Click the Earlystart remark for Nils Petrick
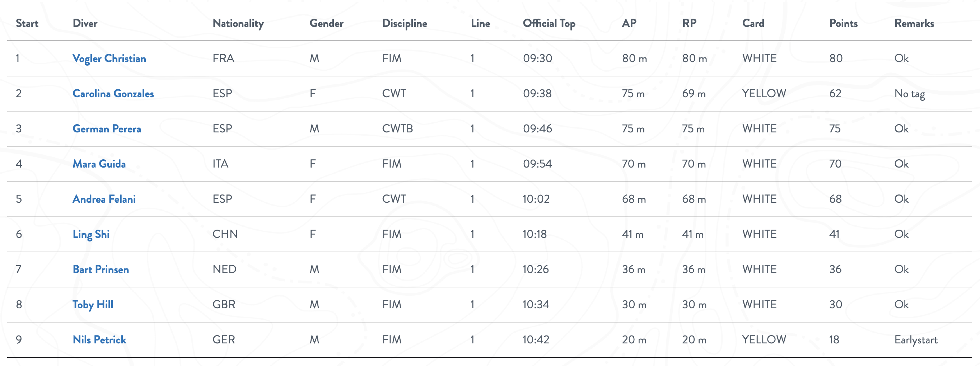This screenshot has height=366, width=980. [916, 340]
